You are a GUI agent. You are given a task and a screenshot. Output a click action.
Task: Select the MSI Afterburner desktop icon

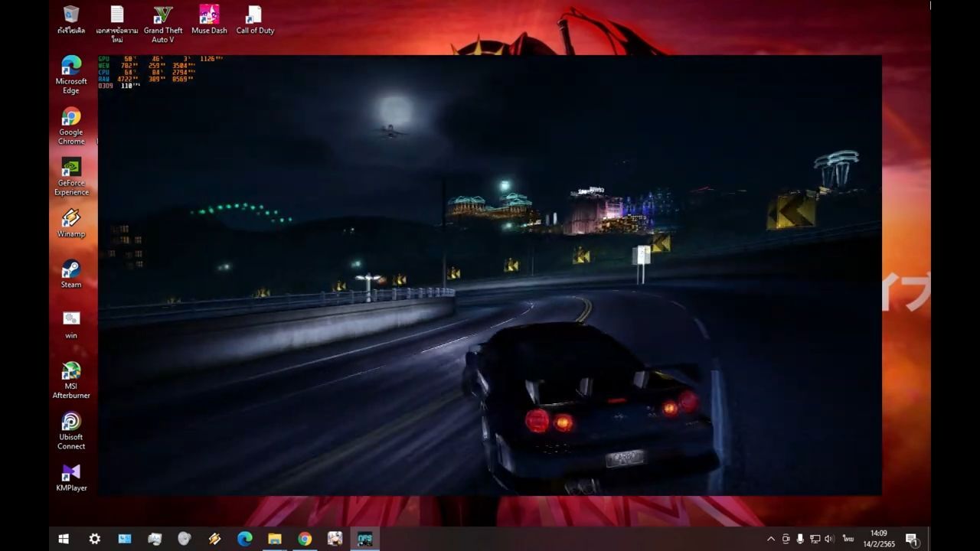71,371
